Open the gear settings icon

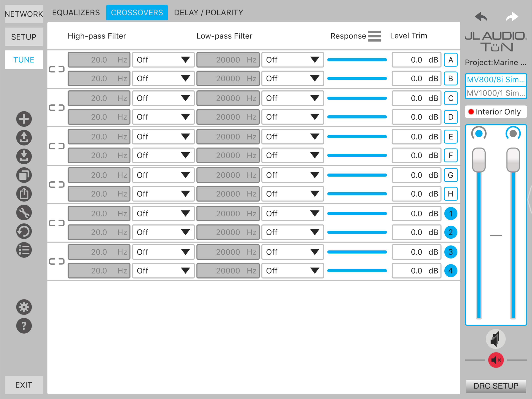tap(24, 307)
